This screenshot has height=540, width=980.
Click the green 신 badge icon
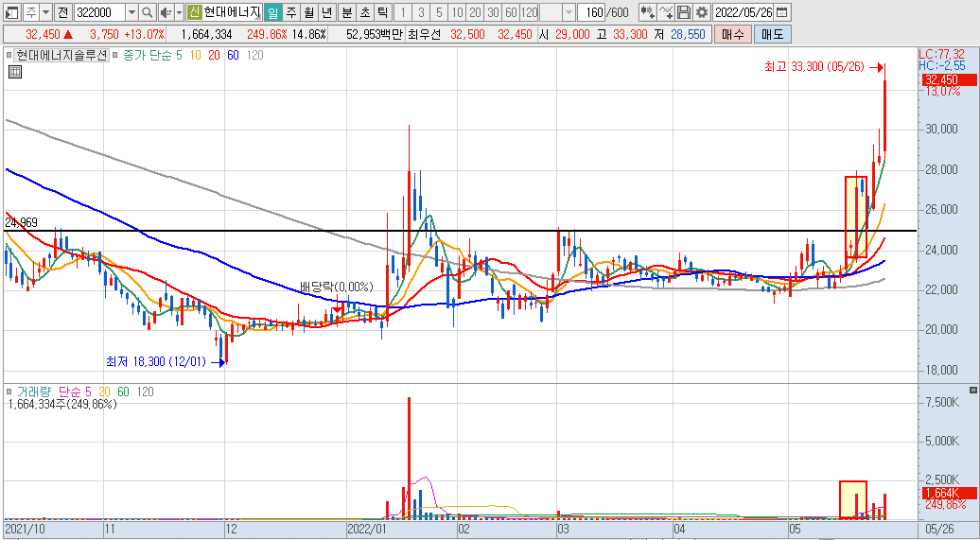[x=194, y=12]
